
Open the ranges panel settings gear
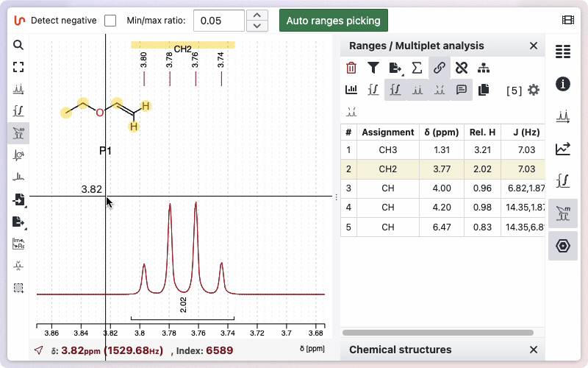pyautogui.click(x=534, y=90)
